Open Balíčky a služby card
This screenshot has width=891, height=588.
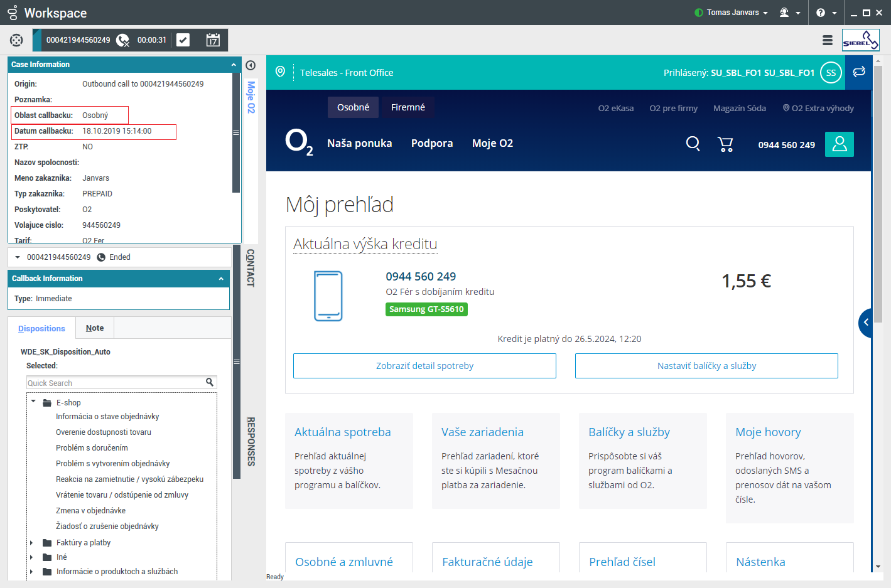pyautogui.click(x=643, y=461)
